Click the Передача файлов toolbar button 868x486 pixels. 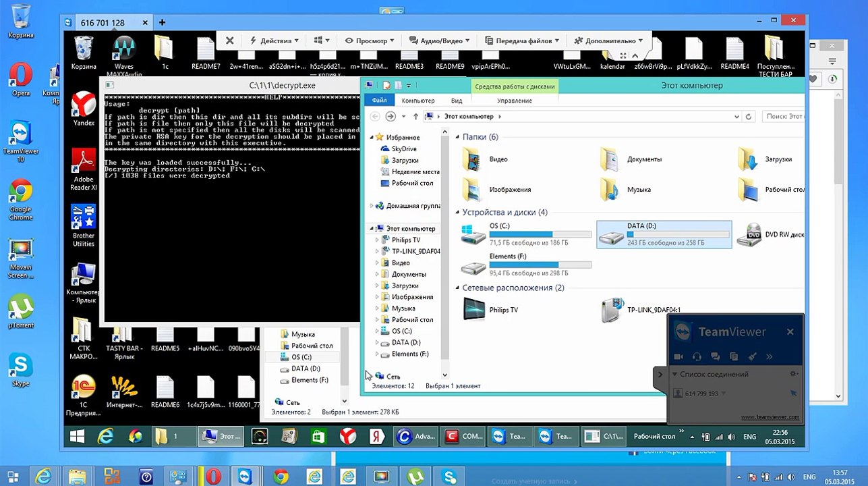[x=523, y=40]
